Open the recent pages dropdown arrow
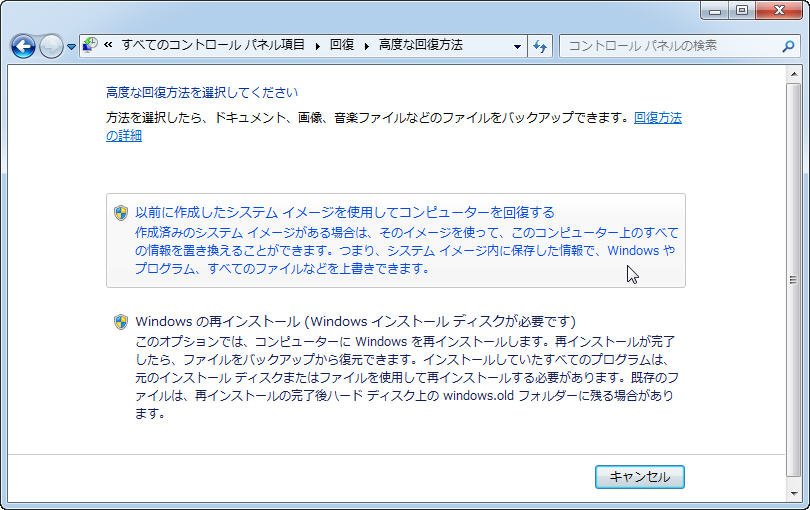 [x=71, y=47]
